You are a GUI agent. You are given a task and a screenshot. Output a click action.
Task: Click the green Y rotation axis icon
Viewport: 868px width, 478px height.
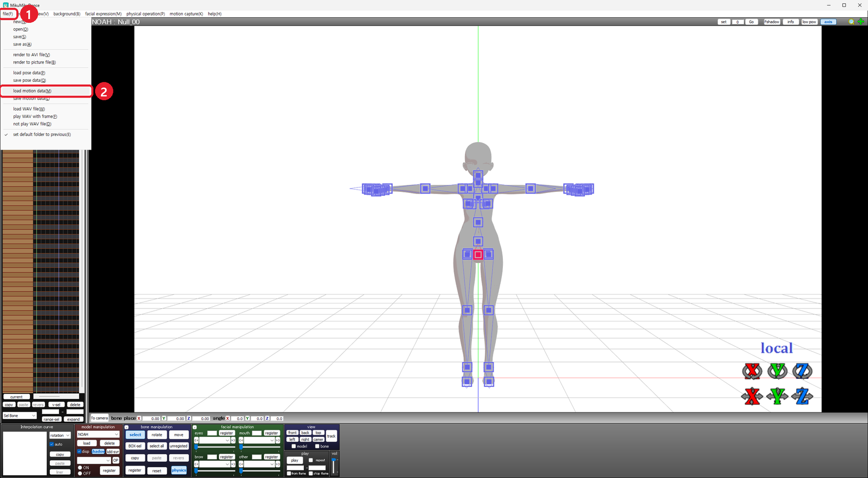coord(777,371)
